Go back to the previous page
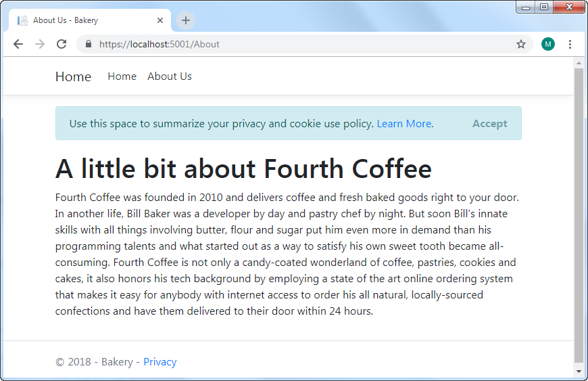Screen dimensions: 588x381 [x=18, y=44]
